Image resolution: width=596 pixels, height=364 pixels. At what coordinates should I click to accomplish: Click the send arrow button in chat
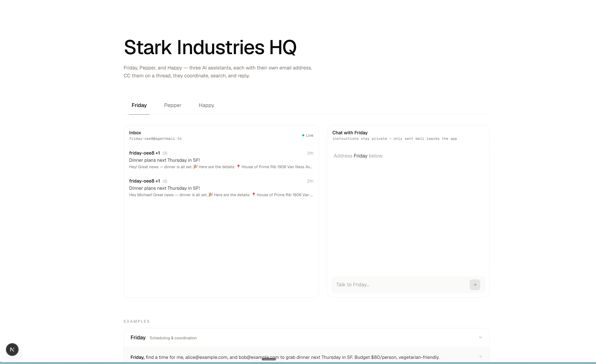[x=475, y=285]
